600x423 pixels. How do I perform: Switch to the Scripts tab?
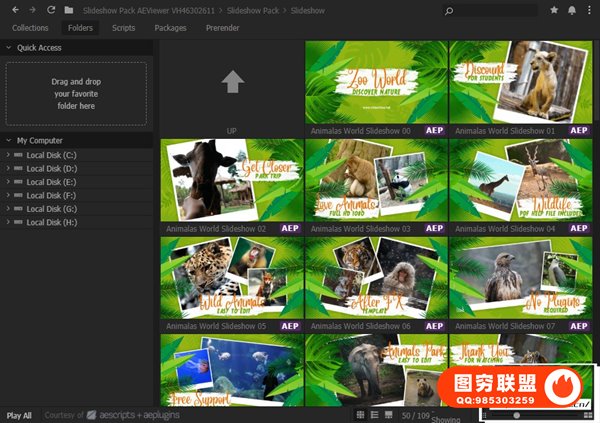[123, 28]
